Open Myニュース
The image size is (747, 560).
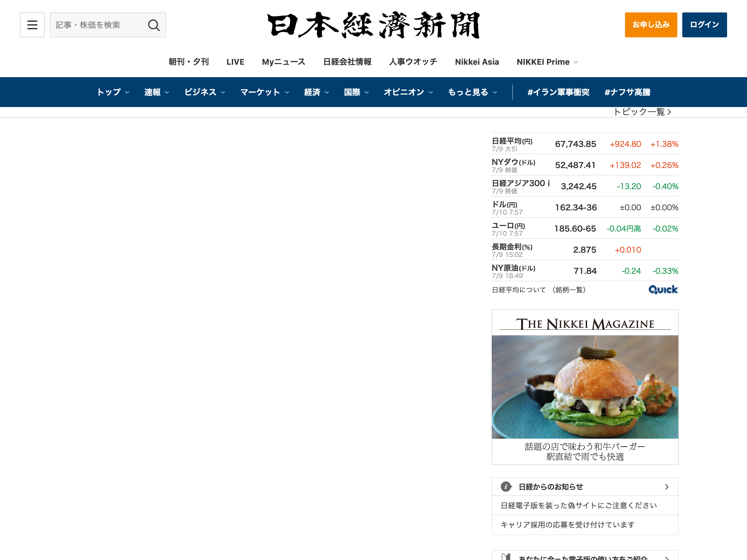coord(284,62)
